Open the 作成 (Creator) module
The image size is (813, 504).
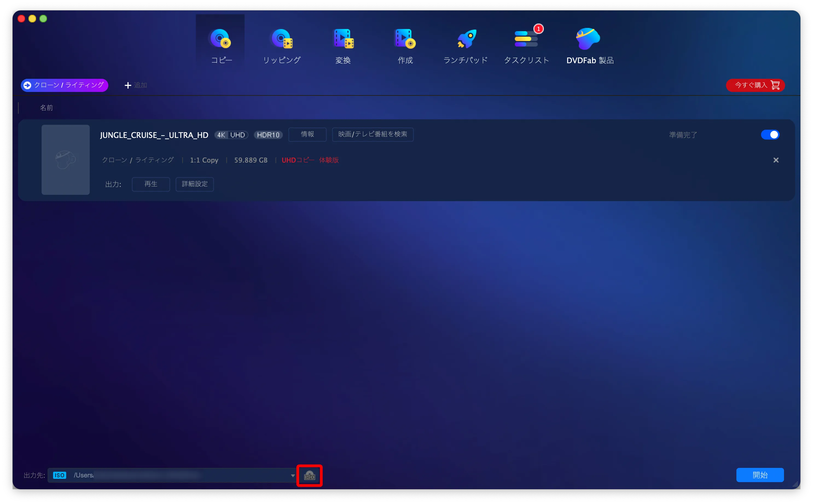tap(405, 46)
